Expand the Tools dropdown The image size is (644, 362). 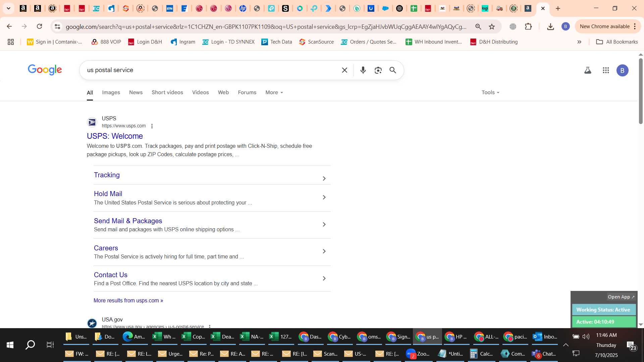(x=490, y=93)
